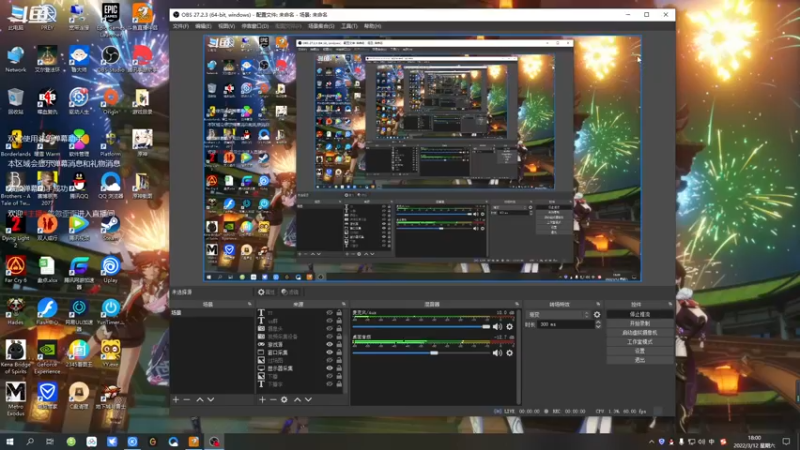Open Far Cry 6 desktop shortcut
Screen dimensions: 800x450
[15, 269]
